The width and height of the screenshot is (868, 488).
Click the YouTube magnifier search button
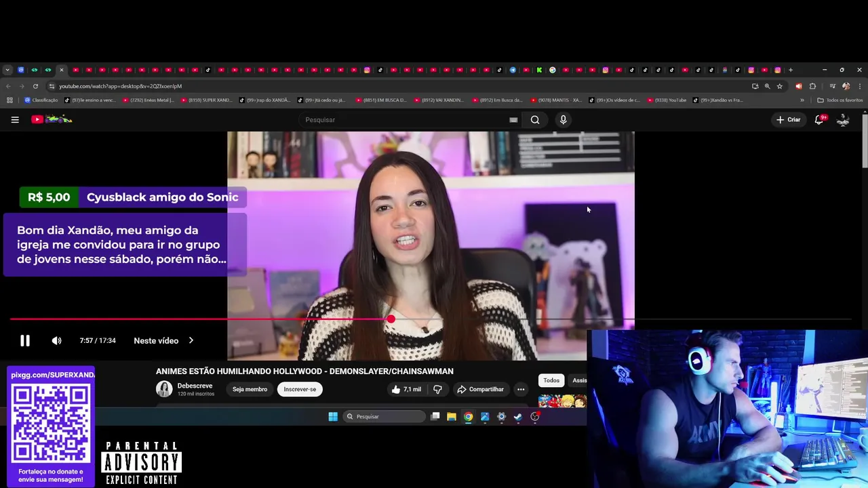(x=535, y=120)
